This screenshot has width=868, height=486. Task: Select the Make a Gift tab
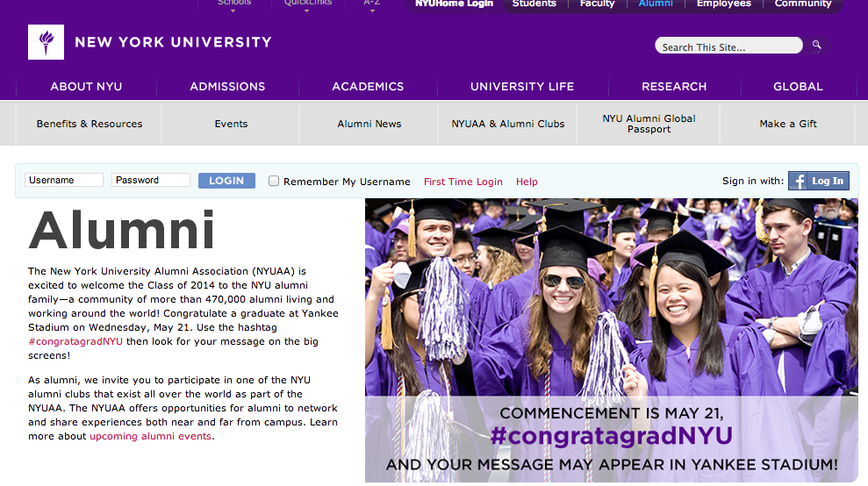[788, 124]
